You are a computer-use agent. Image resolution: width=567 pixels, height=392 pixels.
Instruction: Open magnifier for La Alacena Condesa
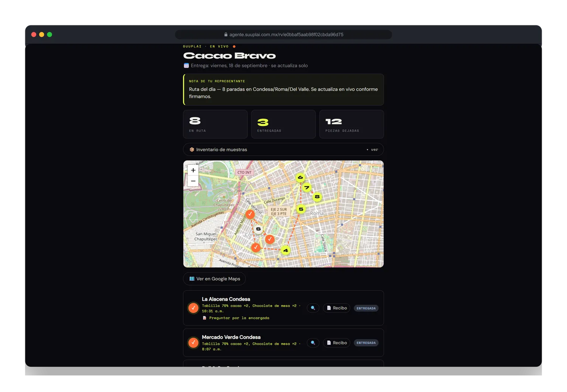click(313, 308)
